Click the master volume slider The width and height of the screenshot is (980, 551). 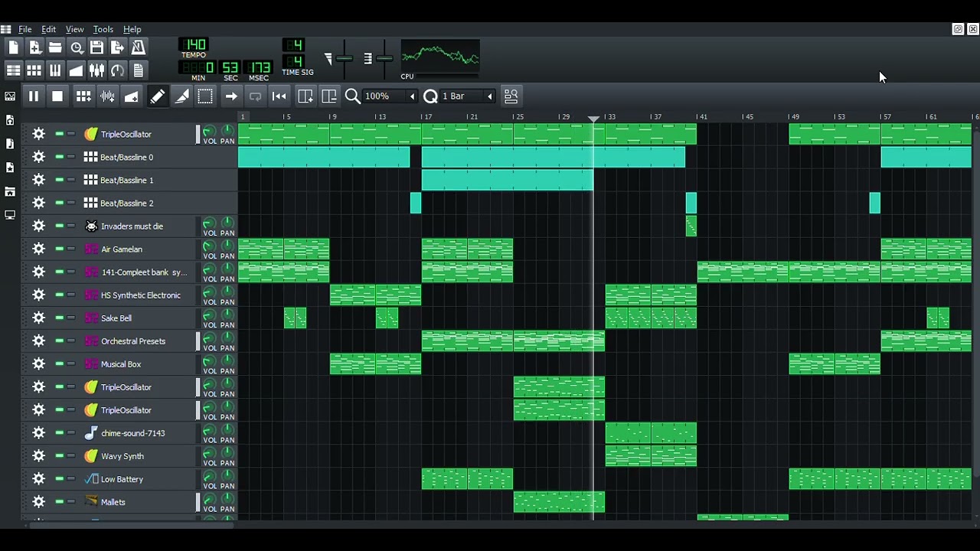(344, 58)
